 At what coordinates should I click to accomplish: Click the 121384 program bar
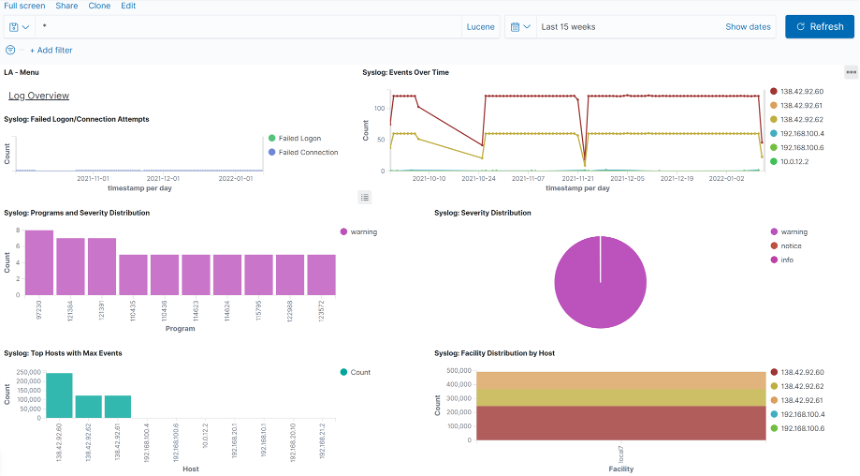coord(70,267)
